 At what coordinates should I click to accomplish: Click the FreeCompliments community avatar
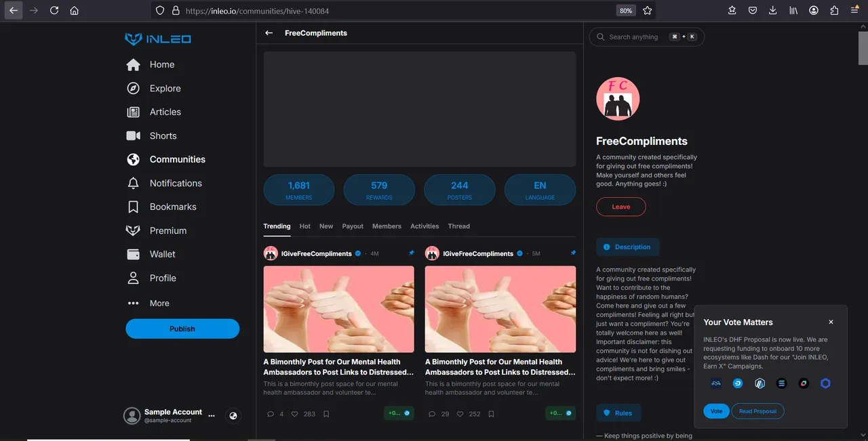pyautogui.click(x=618, y=98)
